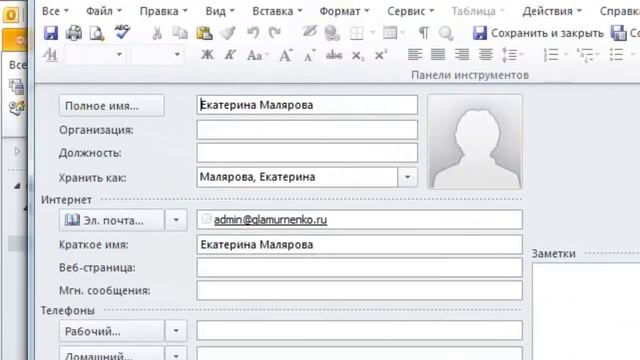
Task: Click Сохранить и закрыть button
Action: (538, 33)
